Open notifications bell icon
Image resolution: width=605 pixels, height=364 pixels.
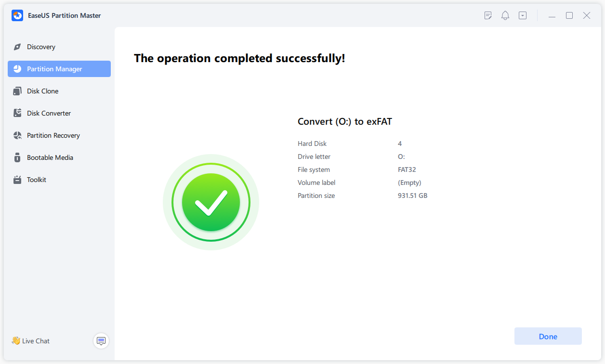pos(505,15)
